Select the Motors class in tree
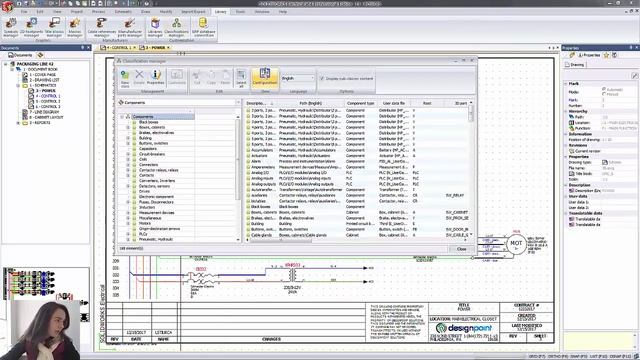Viewport: 640px width, 360px height. 144,223
